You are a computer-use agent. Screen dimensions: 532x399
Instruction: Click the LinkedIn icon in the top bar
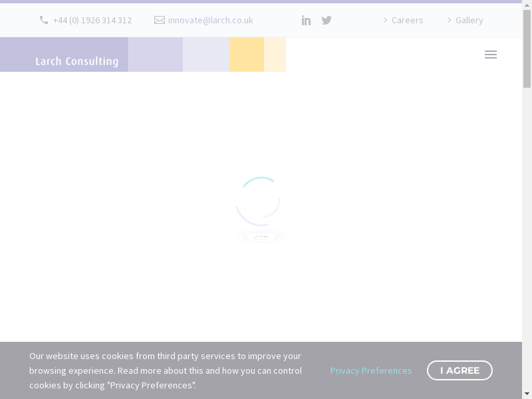306,21
